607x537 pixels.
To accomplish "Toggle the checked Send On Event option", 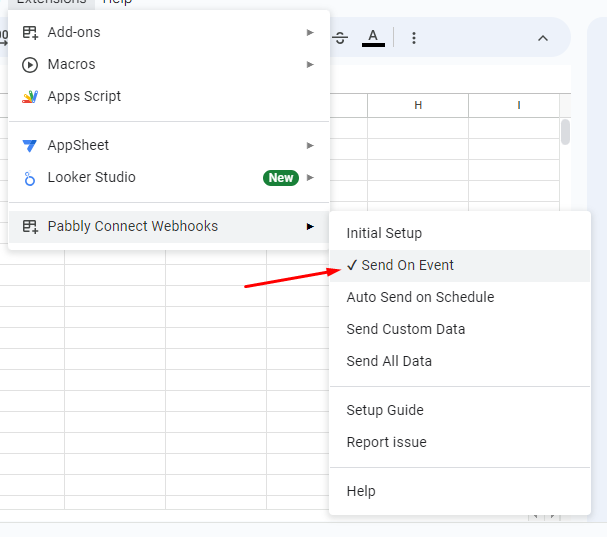I will point(460,266).
